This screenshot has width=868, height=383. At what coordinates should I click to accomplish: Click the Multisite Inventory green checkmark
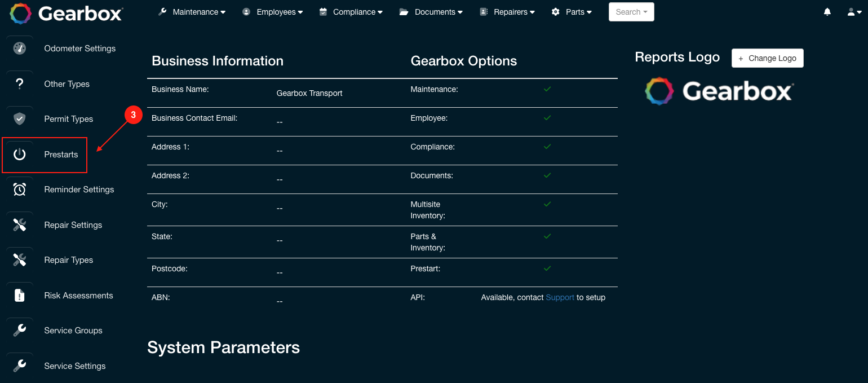(547, 204)
